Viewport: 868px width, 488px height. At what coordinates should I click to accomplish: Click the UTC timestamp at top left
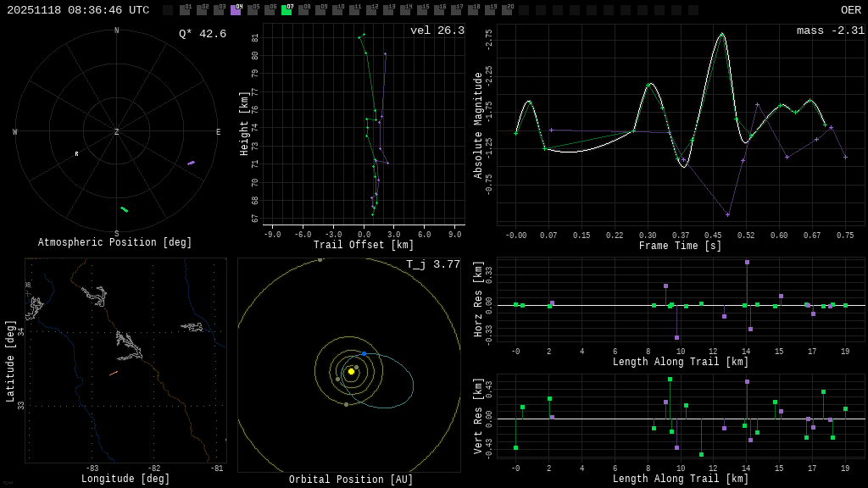point(78,10)
